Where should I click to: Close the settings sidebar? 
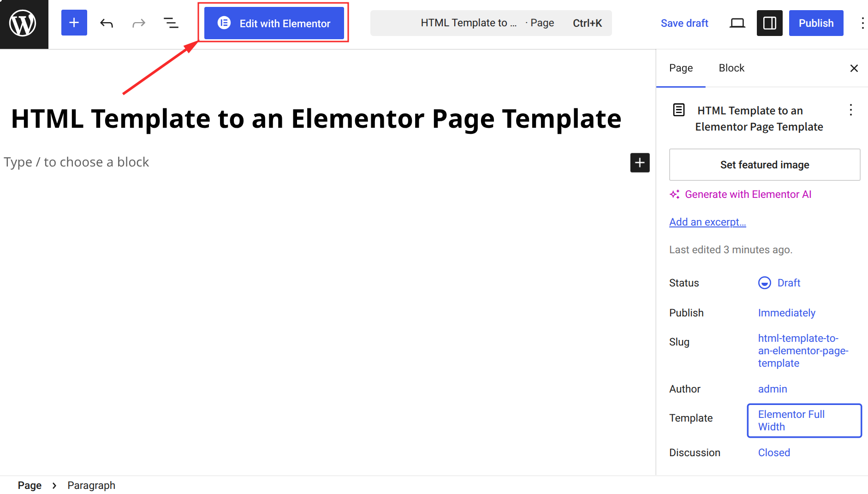point(854,68)
